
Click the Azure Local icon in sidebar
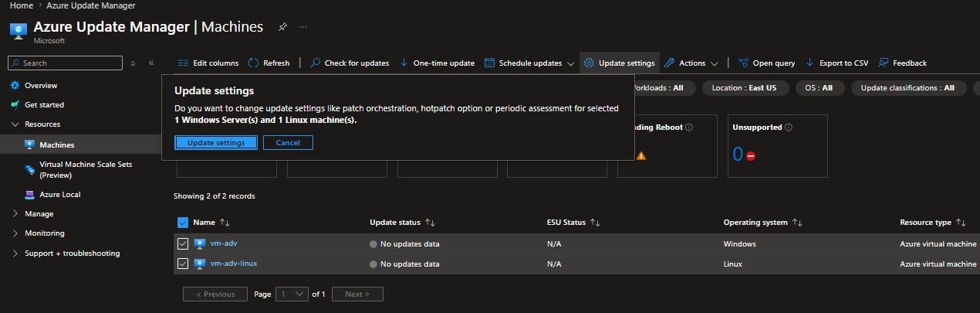tap(29, 194)
